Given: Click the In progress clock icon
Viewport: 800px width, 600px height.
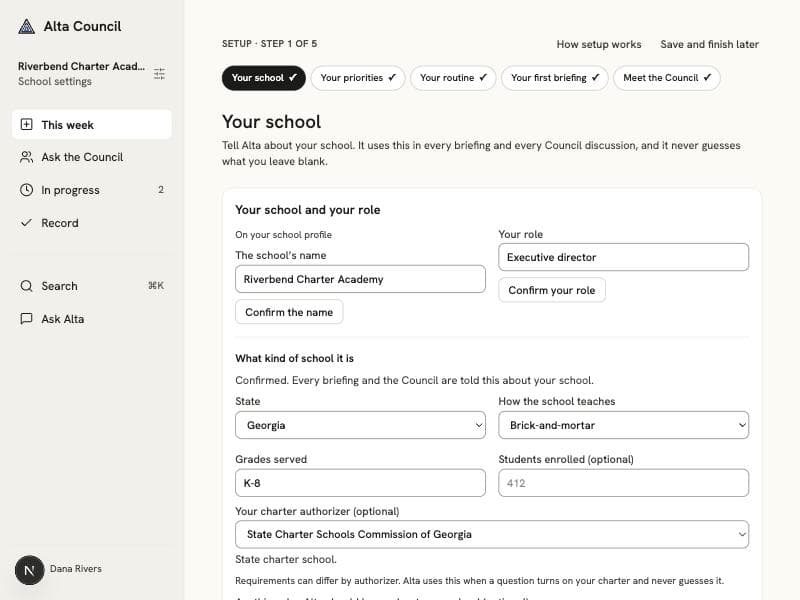Looking at the screenshot, I should (x=27, y=190).
